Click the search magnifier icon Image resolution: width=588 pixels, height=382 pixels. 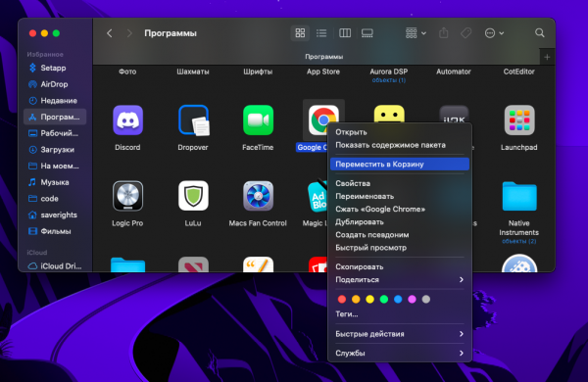coord(540,33)
